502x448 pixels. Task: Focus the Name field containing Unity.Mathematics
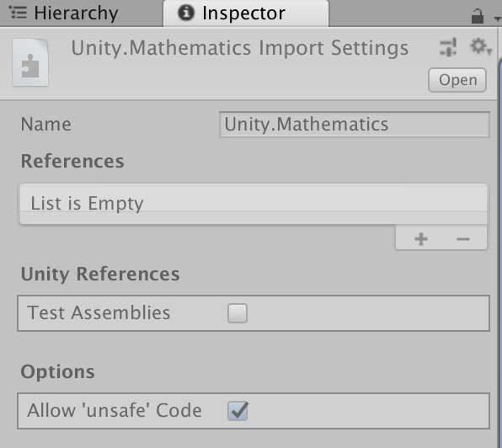tap(355, 125)
